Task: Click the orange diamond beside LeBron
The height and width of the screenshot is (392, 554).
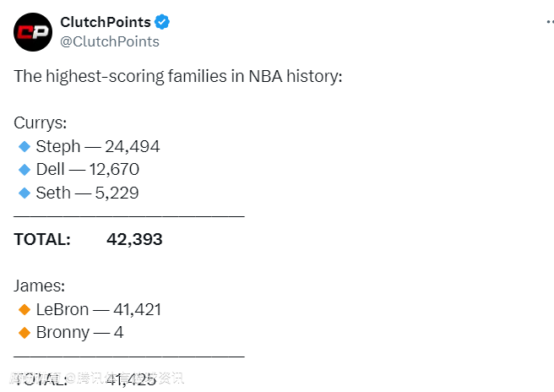Action: tap(24, 310)
